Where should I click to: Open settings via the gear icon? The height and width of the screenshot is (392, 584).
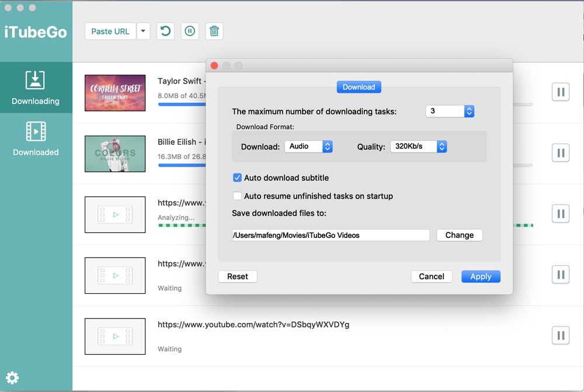[x=12, y=378]
